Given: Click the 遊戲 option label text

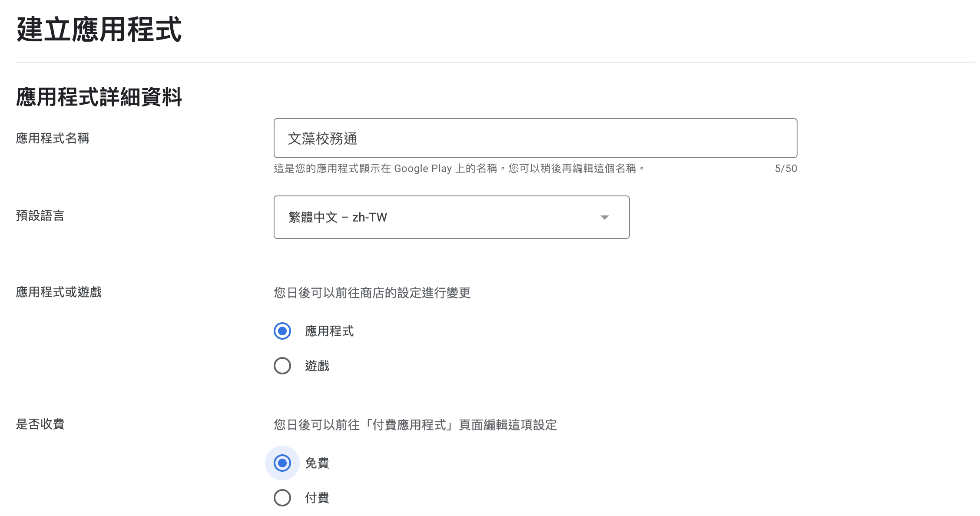Looking at the screenshot, I should pos(317,366).
